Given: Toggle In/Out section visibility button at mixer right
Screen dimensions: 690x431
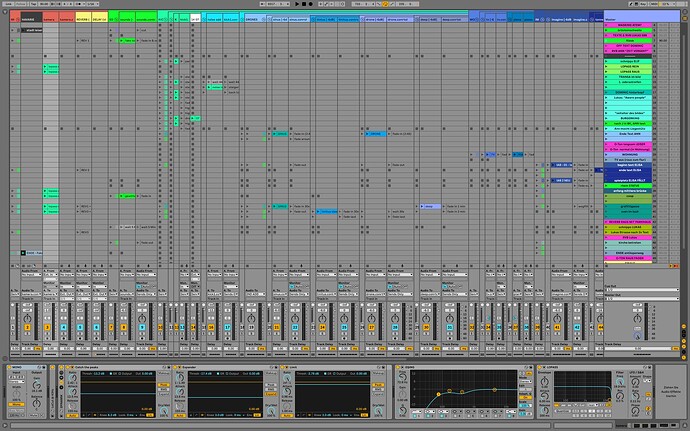Looking at the screenshot, I should [684, 327].
